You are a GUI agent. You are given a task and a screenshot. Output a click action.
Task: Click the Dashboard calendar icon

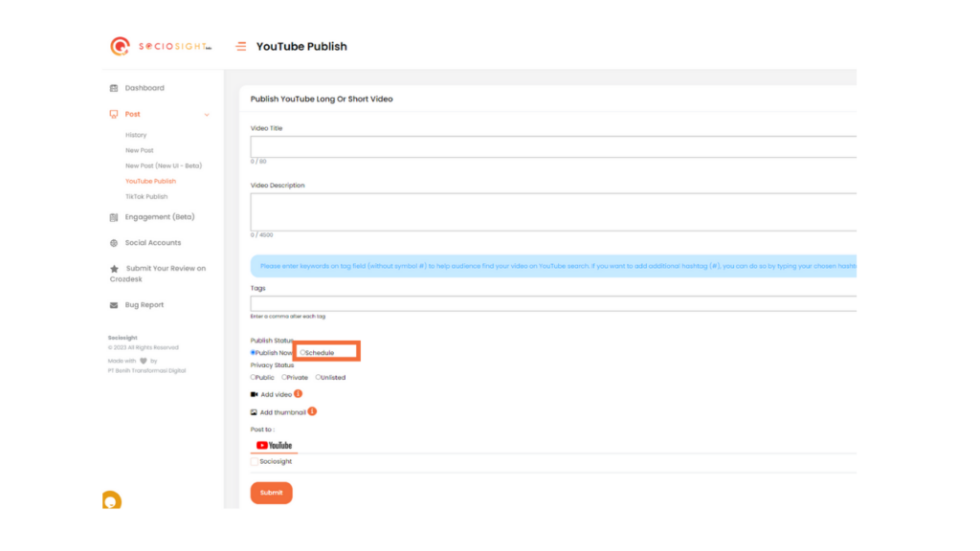(114, 88)
